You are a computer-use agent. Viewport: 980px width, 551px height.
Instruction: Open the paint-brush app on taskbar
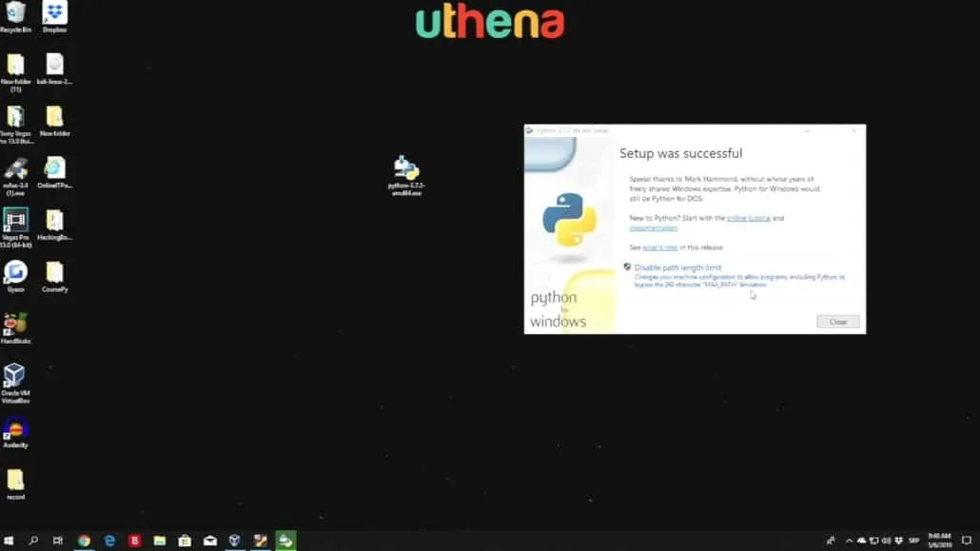(261, 541)
